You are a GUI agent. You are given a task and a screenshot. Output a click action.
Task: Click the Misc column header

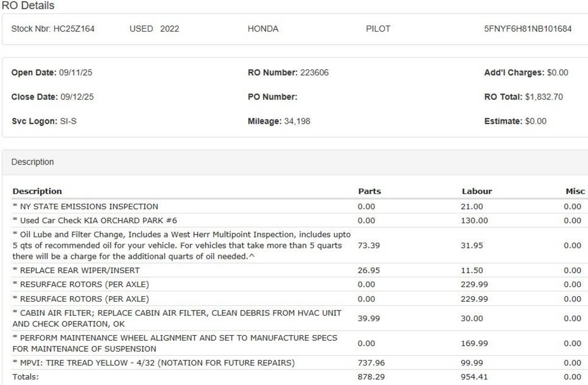pyautogui.click(x=575, y=191)
